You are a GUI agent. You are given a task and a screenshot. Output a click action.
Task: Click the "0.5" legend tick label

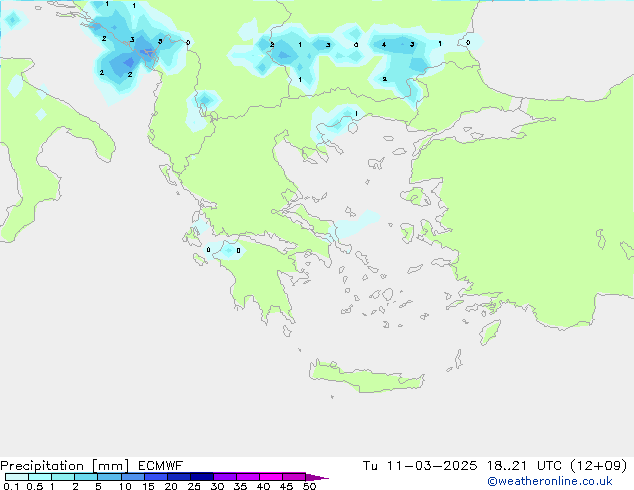coord(35,486)
